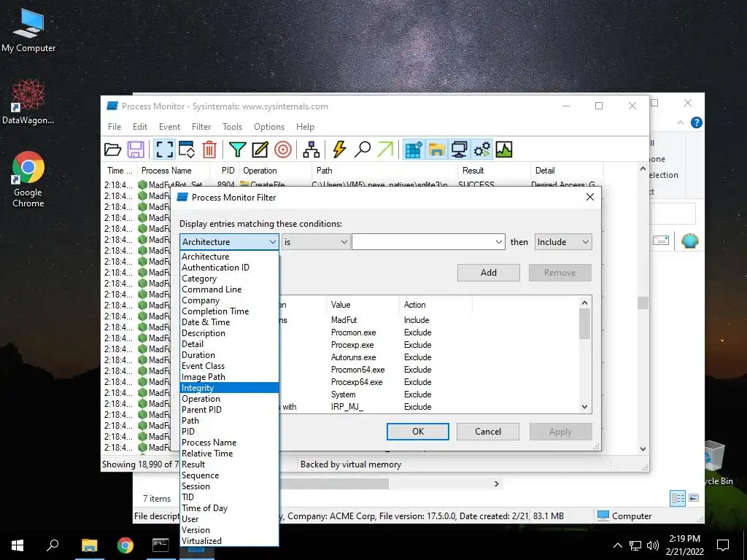Image resolution: width=747 pixels, height=560 pixels.
Task: Close the Process Monitor Filter dialog
Action: tap(589, 197)
